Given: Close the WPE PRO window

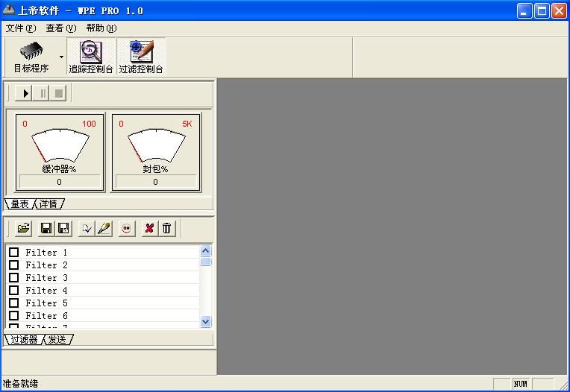Looking at the screenshot, I should [559, 11].
